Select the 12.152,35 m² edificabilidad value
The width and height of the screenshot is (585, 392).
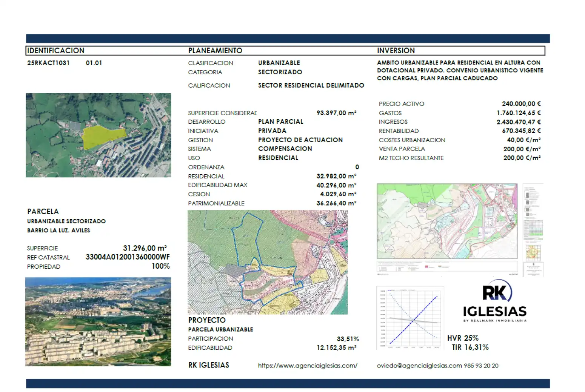(x=336, y=348)
